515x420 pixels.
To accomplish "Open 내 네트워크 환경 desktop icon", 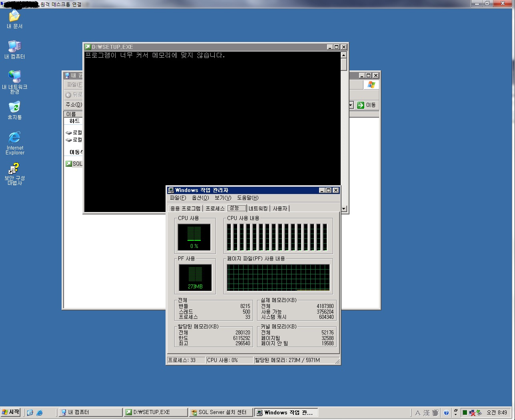I will (x=14, y=82).
